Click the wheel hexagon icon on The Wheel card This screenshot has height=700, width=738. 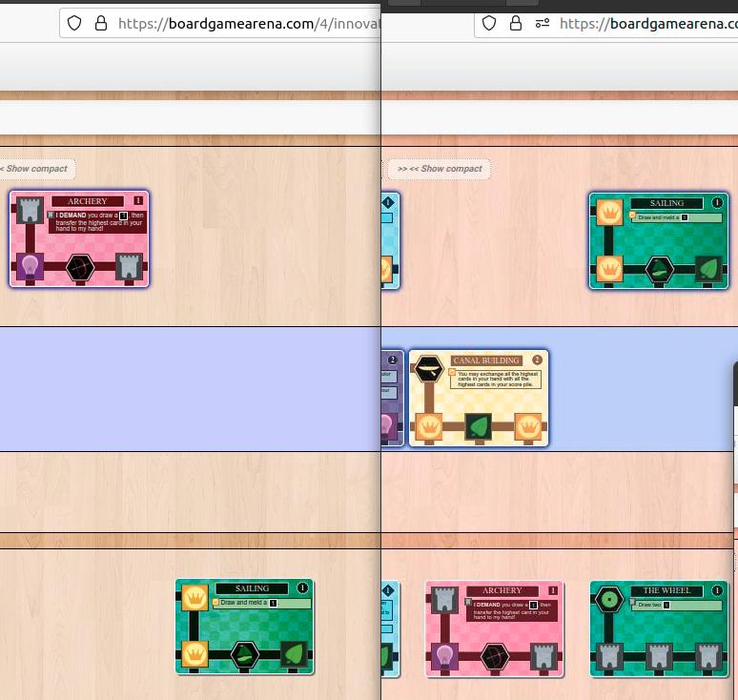pyautogui.click(x=609, y=600)
